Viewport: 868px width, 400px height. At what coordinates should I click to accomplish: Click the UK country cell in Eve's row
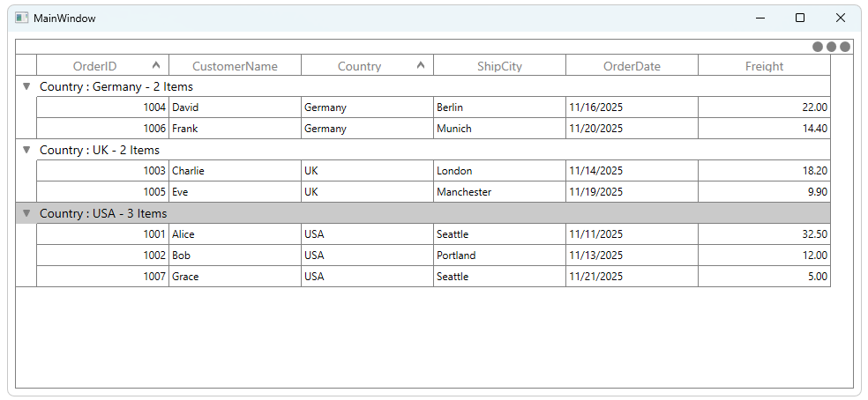368,192
